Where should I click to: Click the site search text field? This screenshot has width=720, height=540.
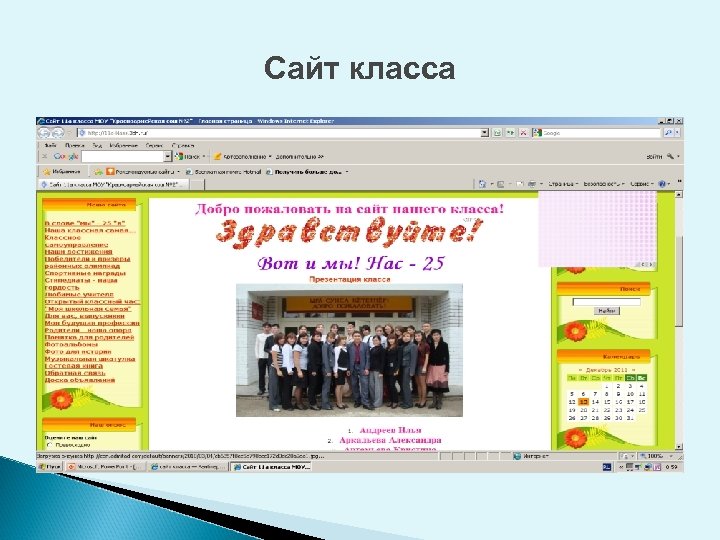click(606, 302)
